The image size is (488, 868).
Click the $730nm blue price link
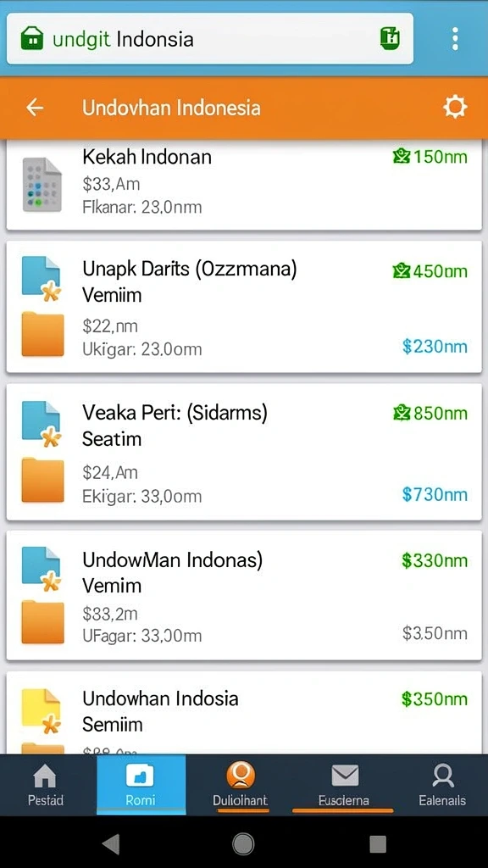(435, 494)
